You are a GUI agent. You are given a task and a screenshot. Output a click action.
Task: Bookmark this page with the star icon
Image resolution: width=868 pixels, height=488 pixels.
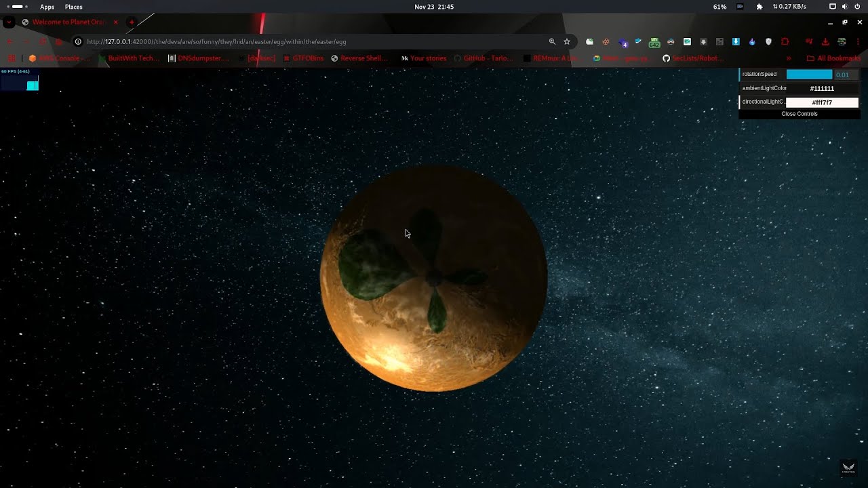[567, 41]
